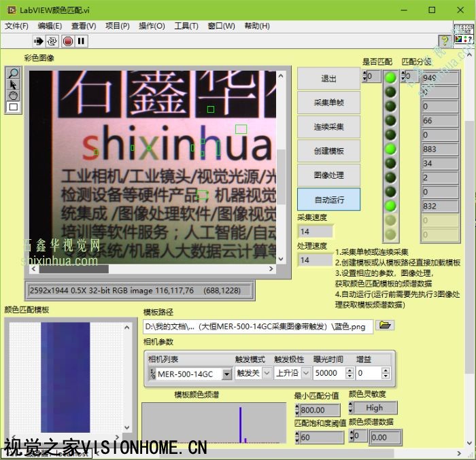This screenshot has height=460, width=476.
Task: Open the 相机列表 camera dropdown
Action: pos(227,374)
